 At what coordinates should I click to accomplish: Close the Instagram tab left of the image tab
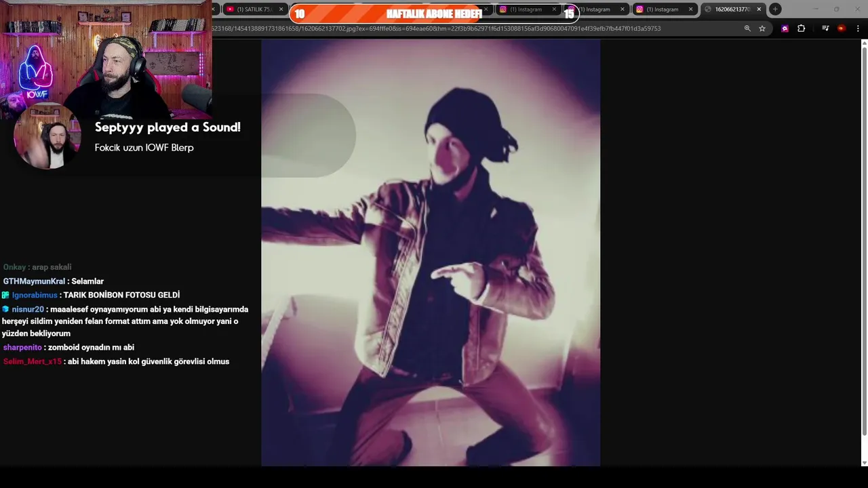pos(690,9)
